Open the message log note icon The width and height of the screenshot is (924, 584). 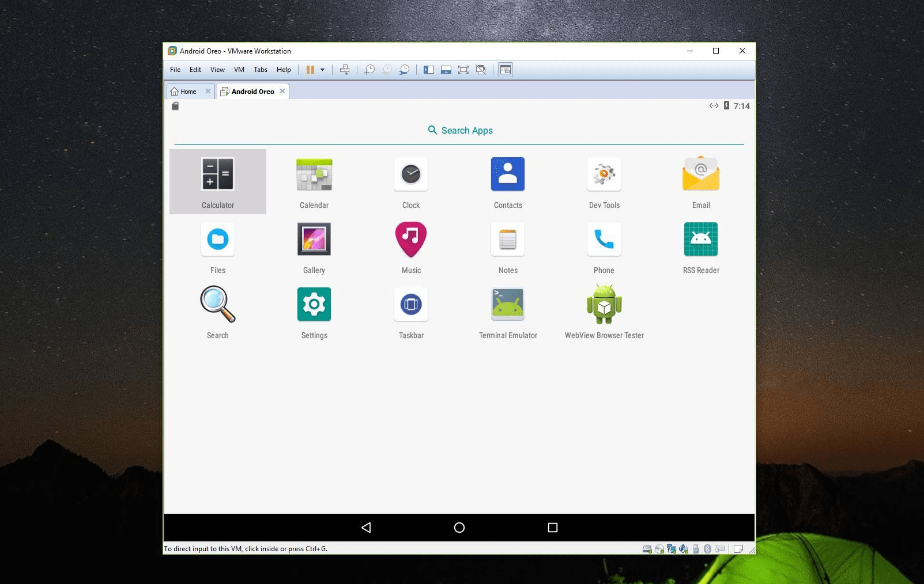tap(738, 549)
